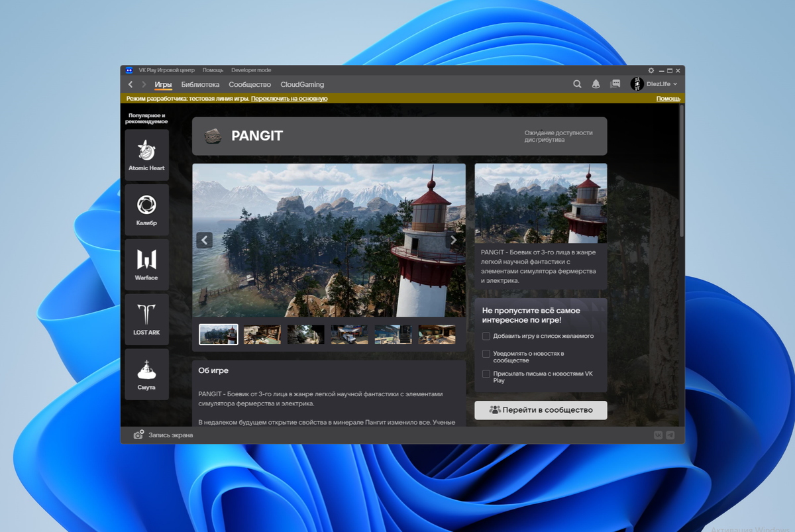This screenshot has width=795, height=532.
Task: Go back with the left navigation arrow
Action: pyautogui.click(x=131, y=84)
